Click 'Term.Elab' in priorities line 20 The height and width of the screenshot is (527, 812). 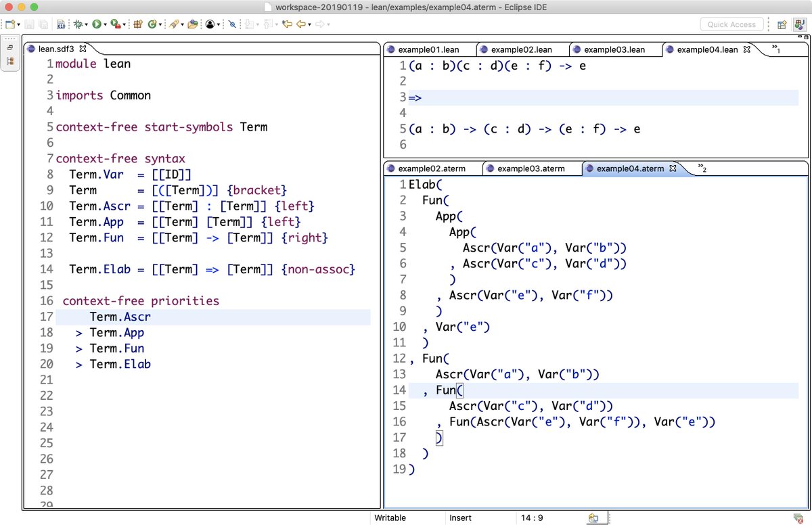120,365
